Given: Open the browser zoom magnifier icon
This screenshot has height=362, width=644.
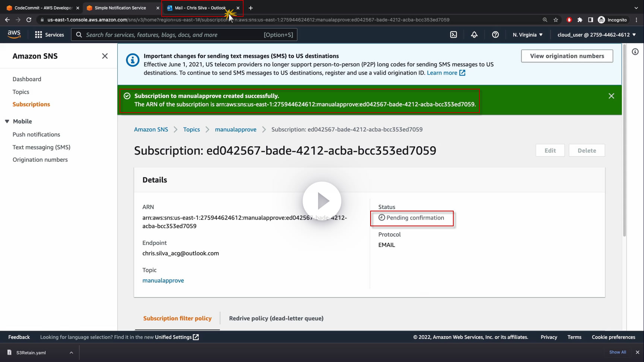Looking at the screenshot, I should point(545,20).
